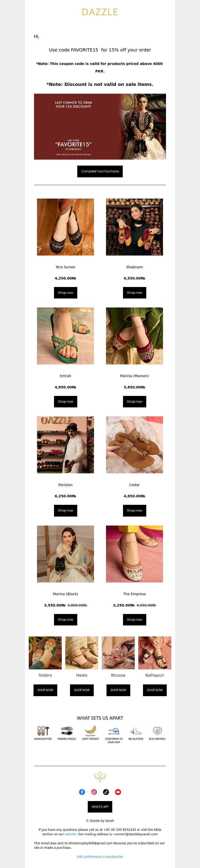The image size is (200, 868).
Task: Open the TikTok social icon
Action: coord(106,792)
